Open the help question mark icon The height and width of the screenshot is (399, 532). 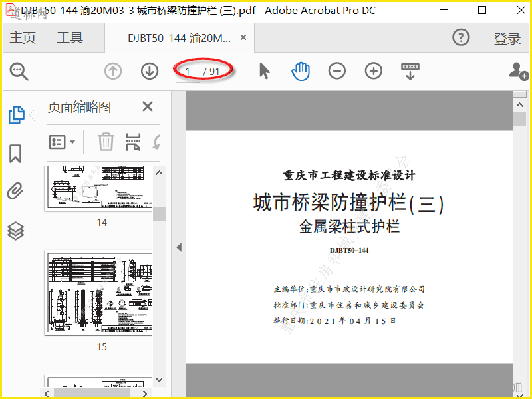click(x=461, y=37)
